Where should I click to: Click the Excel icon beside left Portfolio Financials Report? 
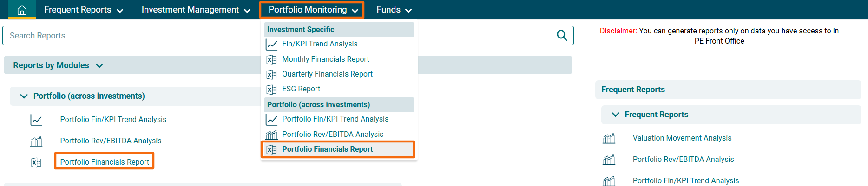(x=36, y=162)
